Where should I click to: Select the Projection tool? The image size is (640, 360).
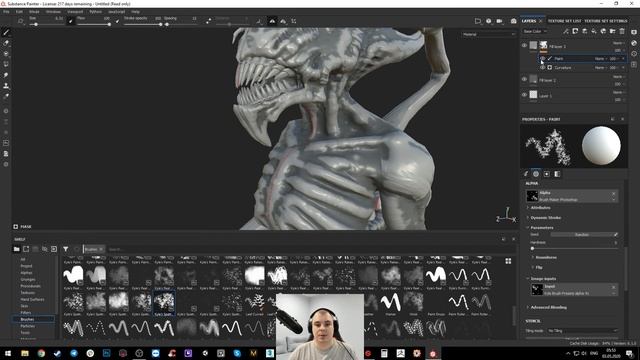coord(6,53)
